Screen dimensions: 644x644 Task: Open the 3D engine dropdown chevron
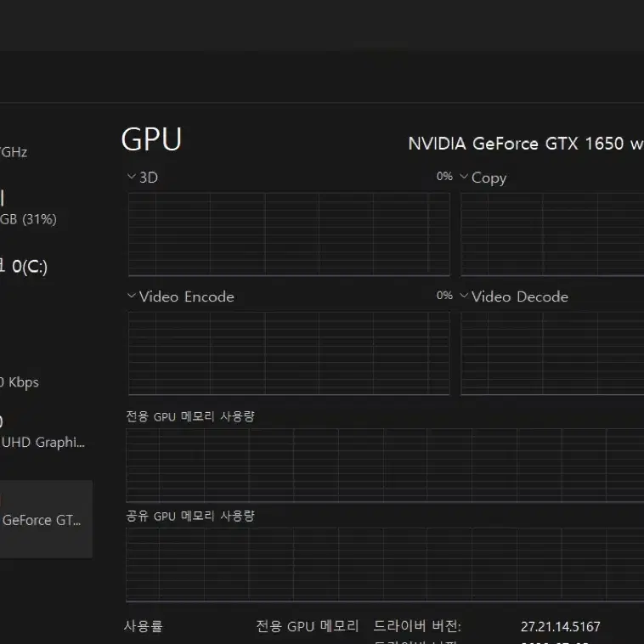coord(132,177)
